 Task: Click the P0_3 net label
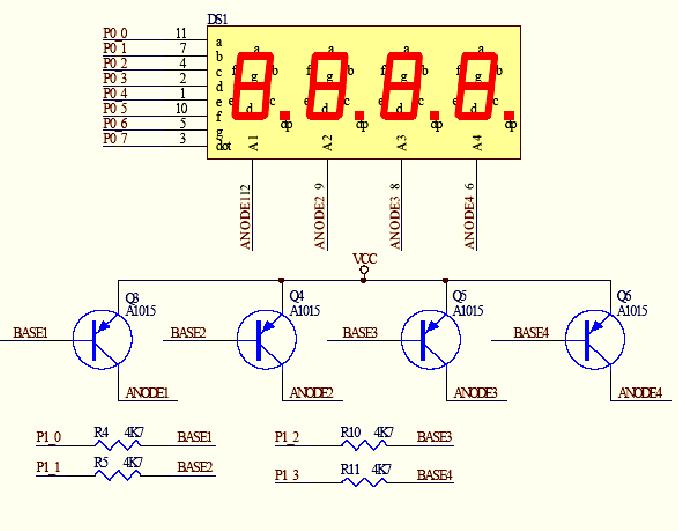coord(115,78)
